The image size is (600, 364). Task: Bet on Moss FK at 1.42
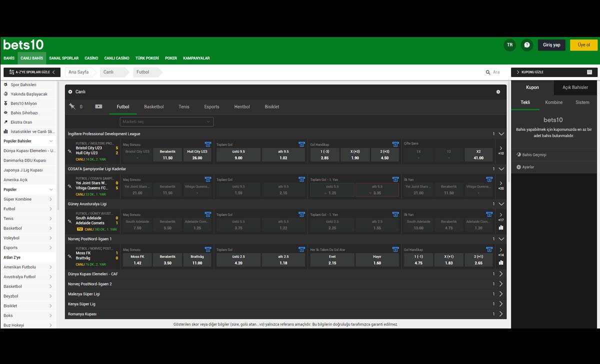click(137, 259)
